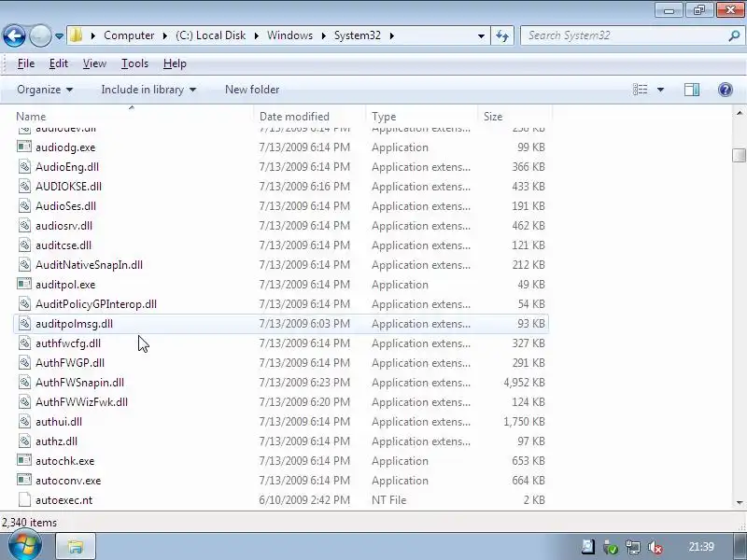Sort by the Size column header
747x560 pixels.
pos(514,116)
